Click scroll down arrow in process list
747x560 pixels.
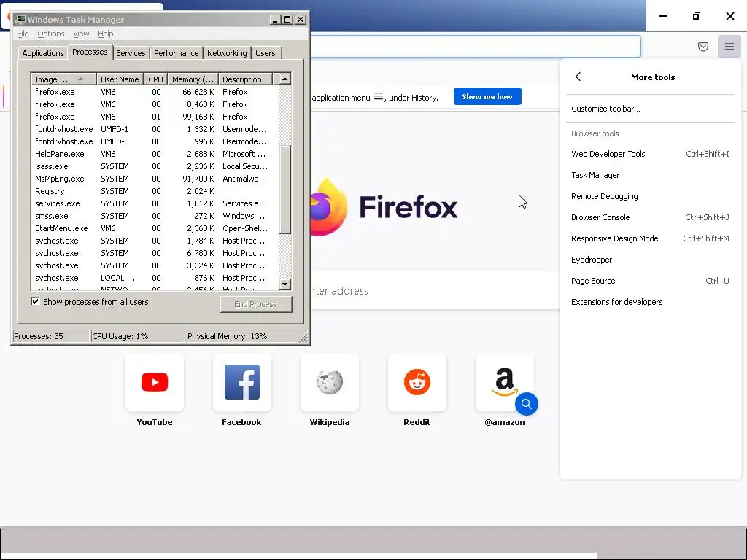coord(285,284)
